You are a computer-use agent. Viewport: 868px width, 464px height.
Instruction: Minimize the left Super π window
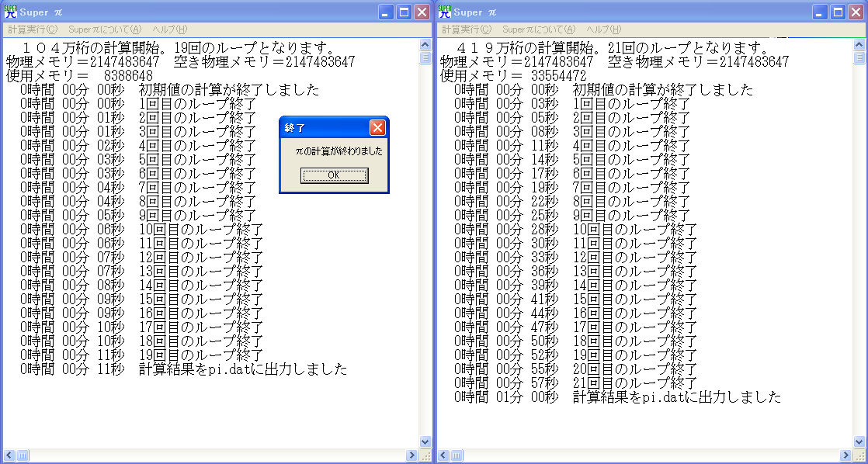387,12
